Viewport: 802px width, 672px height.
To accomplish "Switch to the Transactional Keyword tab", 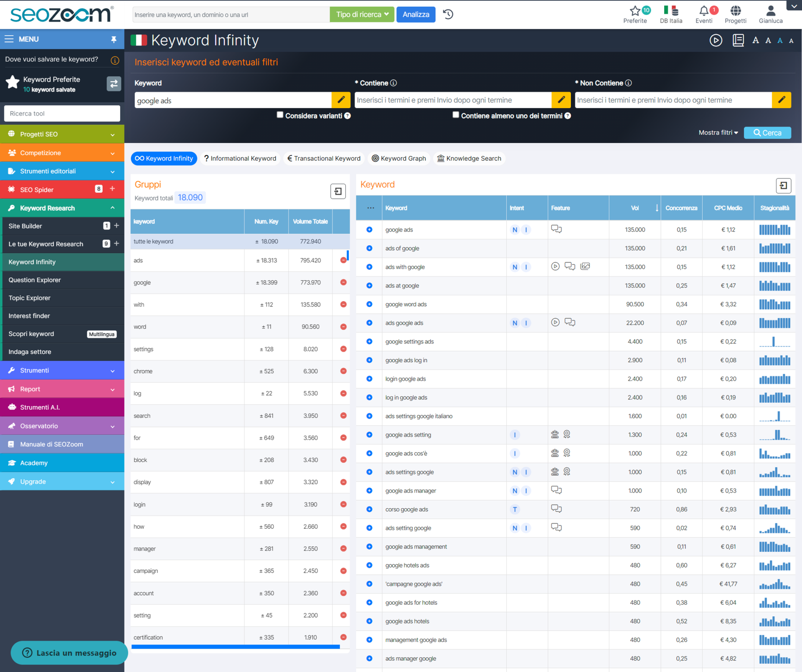I will pos(324,158).
